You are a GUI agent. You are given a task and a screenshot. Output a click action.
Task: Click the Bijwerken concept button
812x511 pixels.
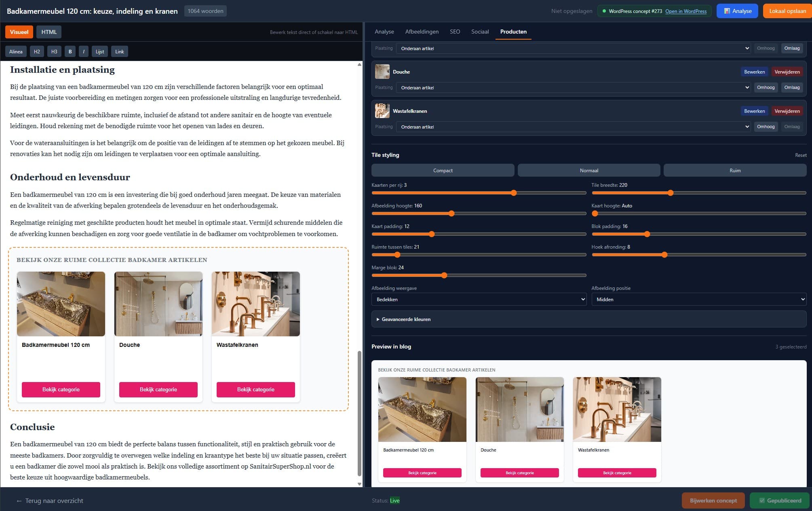713,500
